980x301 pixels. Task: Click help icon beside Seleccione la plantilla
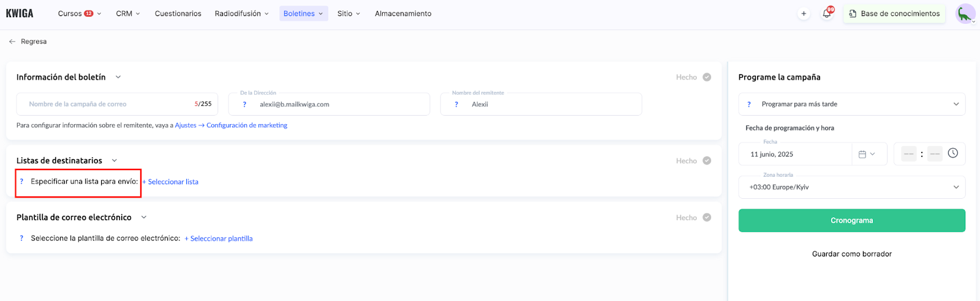coord(21,239)
